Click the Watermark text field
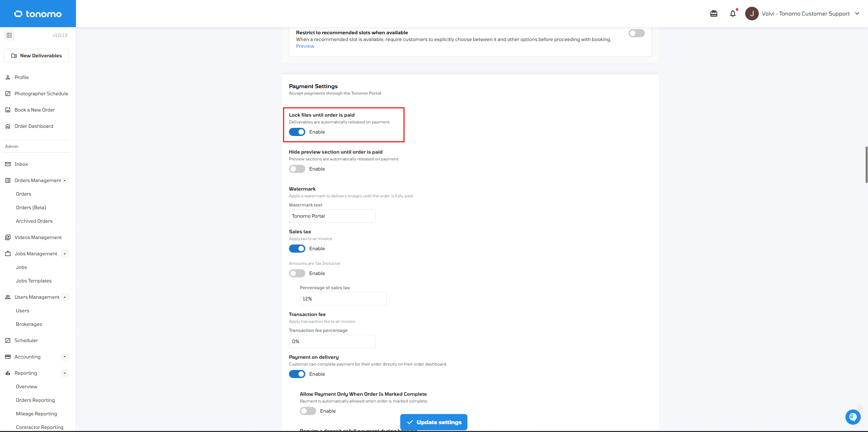This screenshot has width=868, height=432. pos(332,216)
